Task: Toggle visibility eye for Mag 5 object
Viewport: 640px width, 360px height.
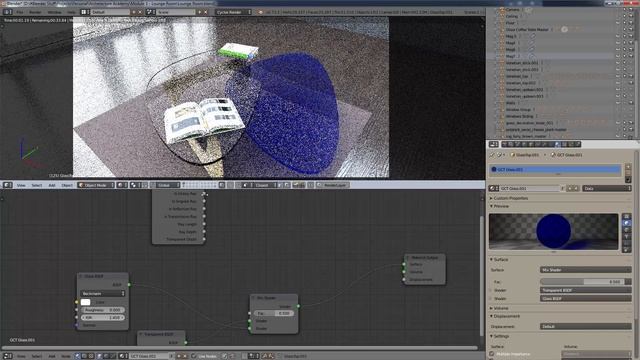Action: coord(618,36)
